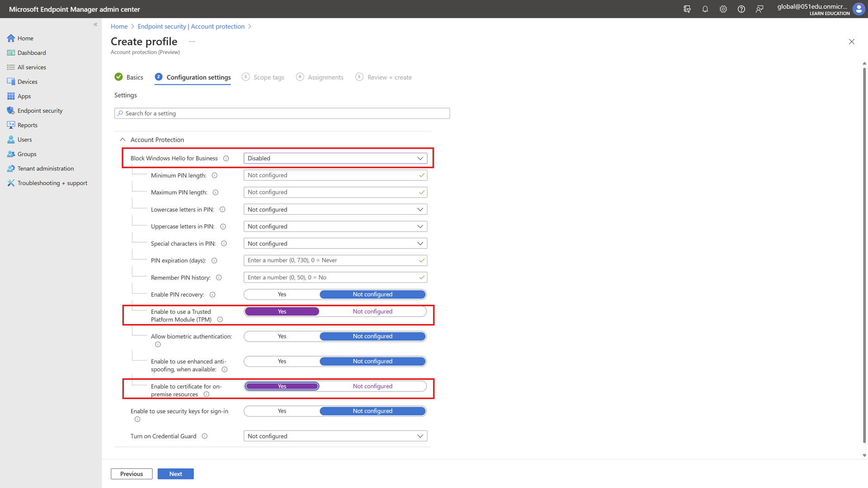868x488 pixels.
Task: Collapse the Account Protection section
Action: pos(123,140)
